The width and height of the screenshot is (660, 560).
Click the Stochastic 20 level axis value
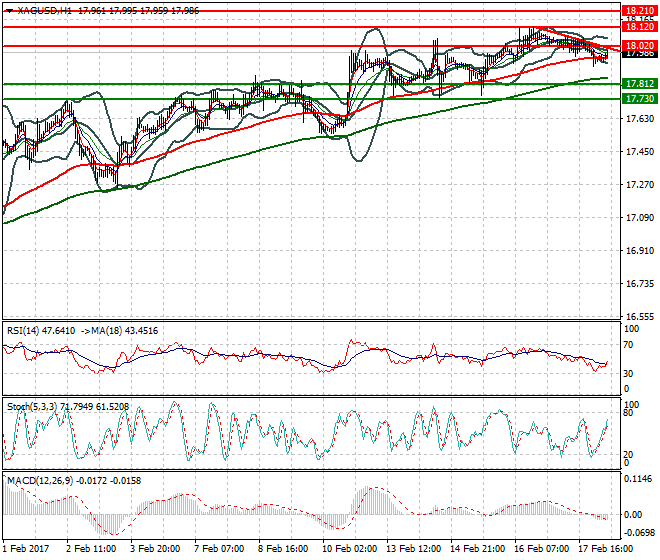(628, 454)
